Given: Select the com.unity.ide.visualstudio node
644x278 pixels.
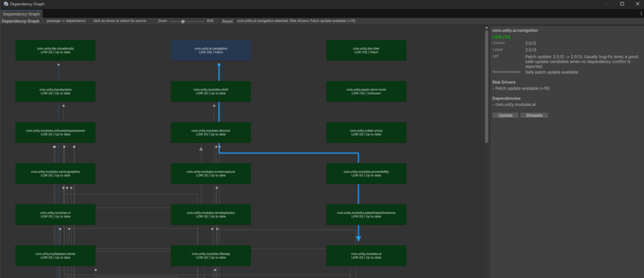Looking at the screenshot, I should (55, 50).
